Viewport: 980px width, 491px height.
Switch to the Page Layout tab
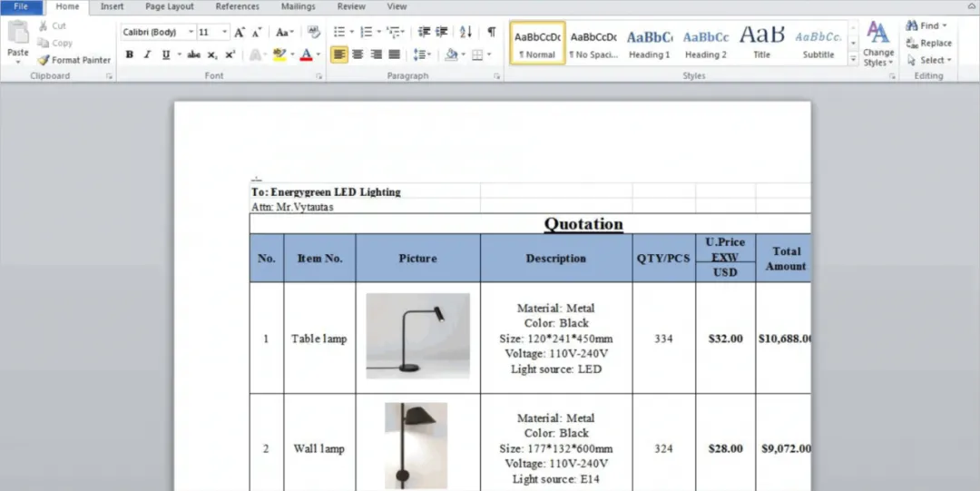tap(170, 6)
